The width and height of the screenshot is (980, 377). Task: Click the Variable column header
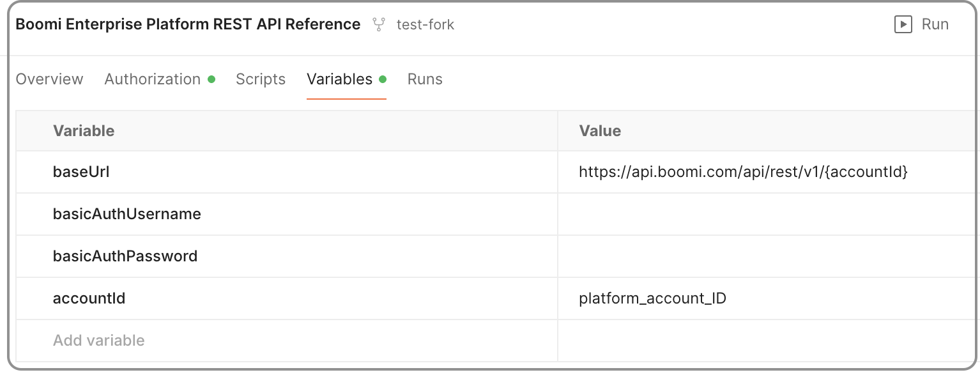tap(84, 130)
